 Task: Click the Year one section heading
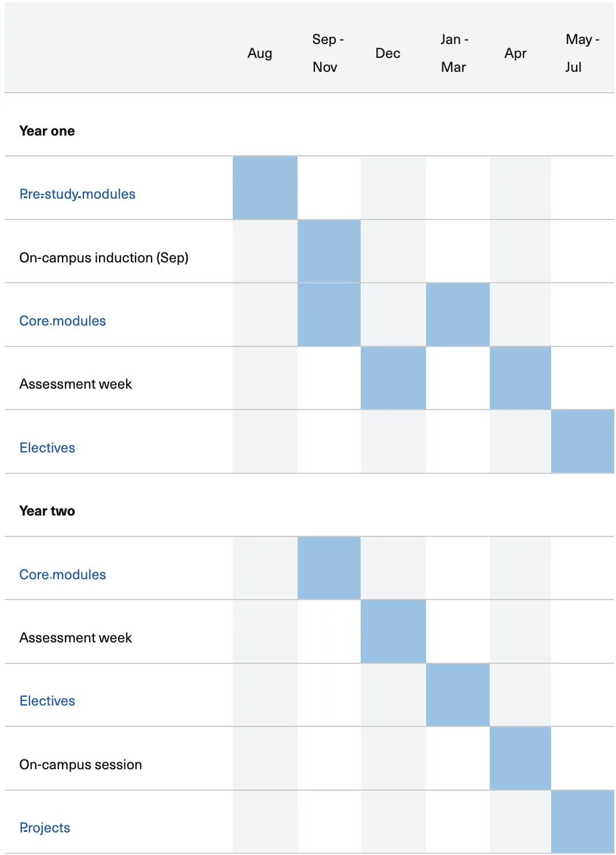(x=47, y=131)
